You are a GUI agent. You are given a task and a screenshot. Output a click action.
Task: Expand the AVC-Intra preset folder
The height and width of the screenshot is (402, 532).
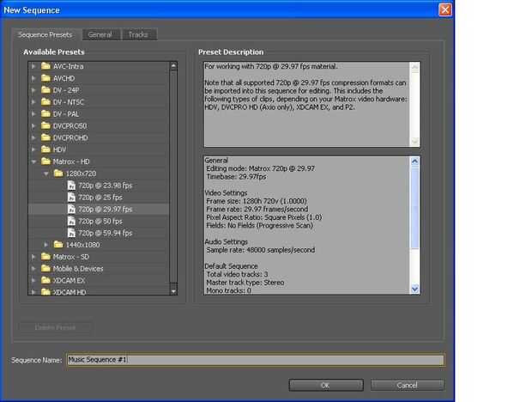click(x=33, y=66)
